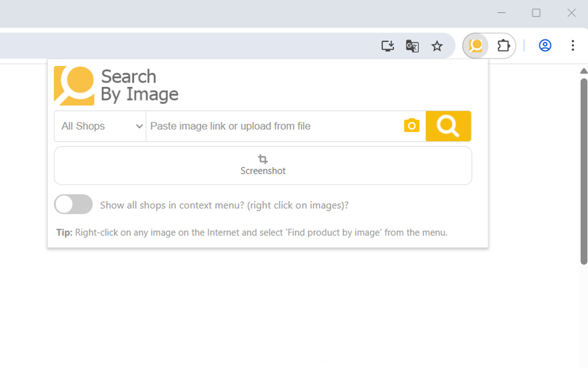Expand the All Shops dropdown
Viewport: 588px width, 368px height.
(100, 126)
